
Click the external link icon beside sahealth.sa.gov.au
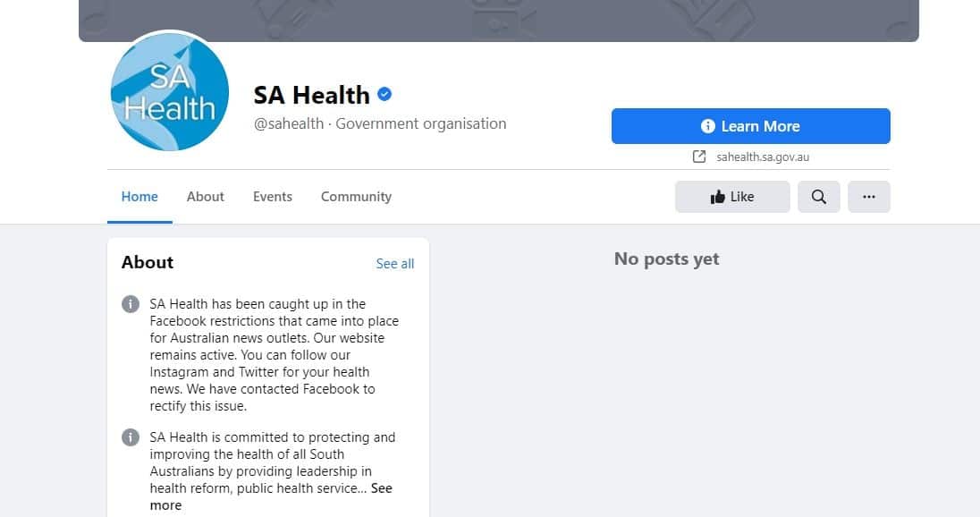[x=698, y=156]
